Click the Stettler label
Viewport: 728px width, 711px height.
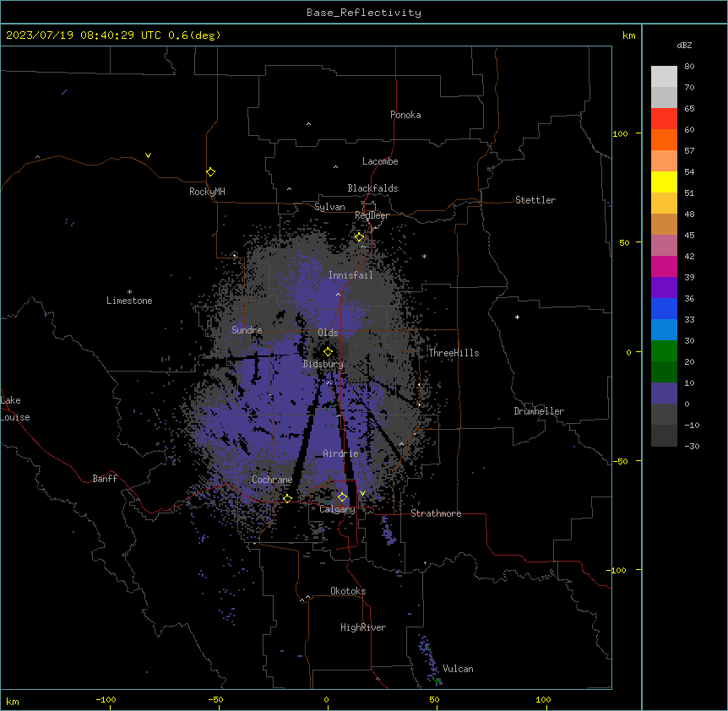[x=535, y=200]
